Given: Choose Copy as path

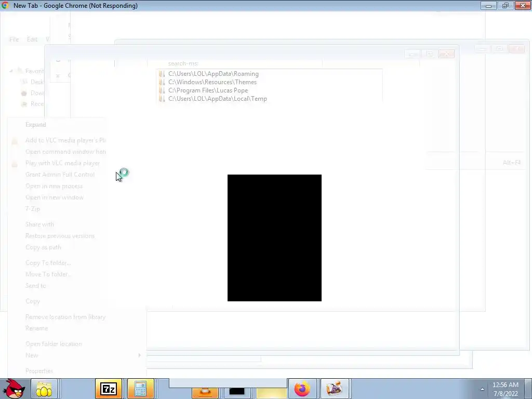Looking at the screenshot, I should 43,247.
